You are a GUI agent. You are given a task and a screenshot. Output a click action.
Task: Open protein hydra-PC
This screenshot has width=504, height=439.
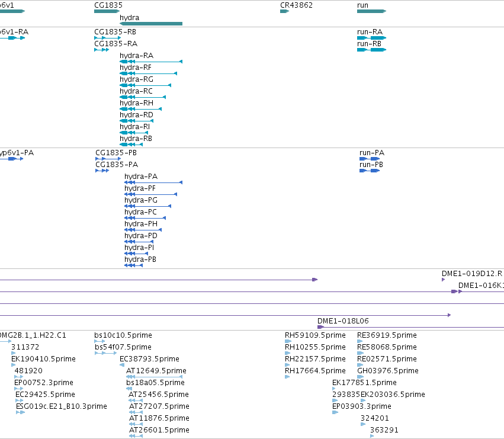140,212
